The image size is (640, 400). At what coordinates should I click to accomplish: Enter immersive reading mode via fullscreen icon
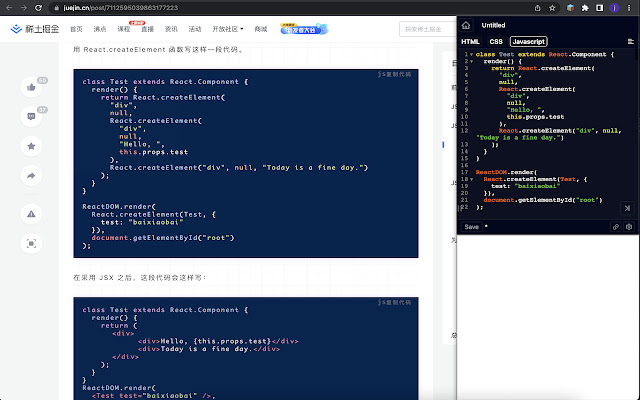point(31,243)
